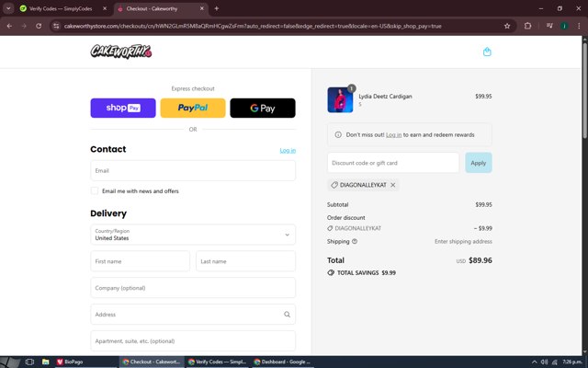Click the browser address bar URL
Viewport: 588px width, 368px height.
[x=253, y=26]
